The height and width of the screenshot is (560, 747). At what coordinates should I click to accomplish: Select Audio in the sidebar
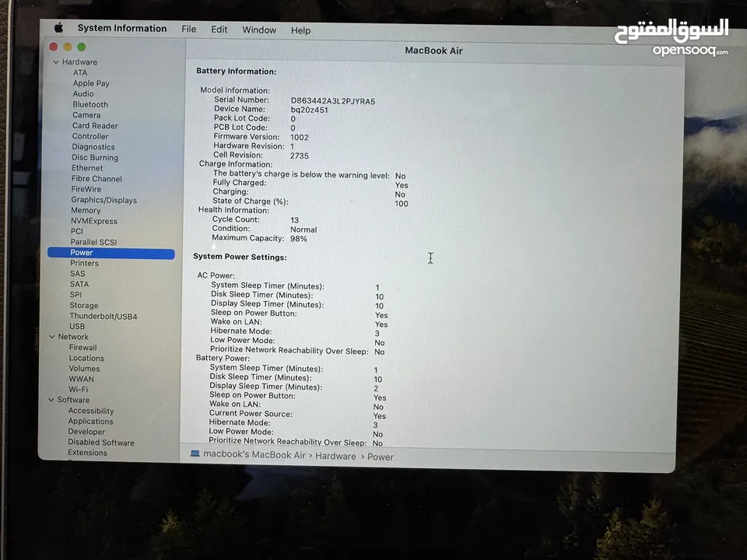click(83, 94)
